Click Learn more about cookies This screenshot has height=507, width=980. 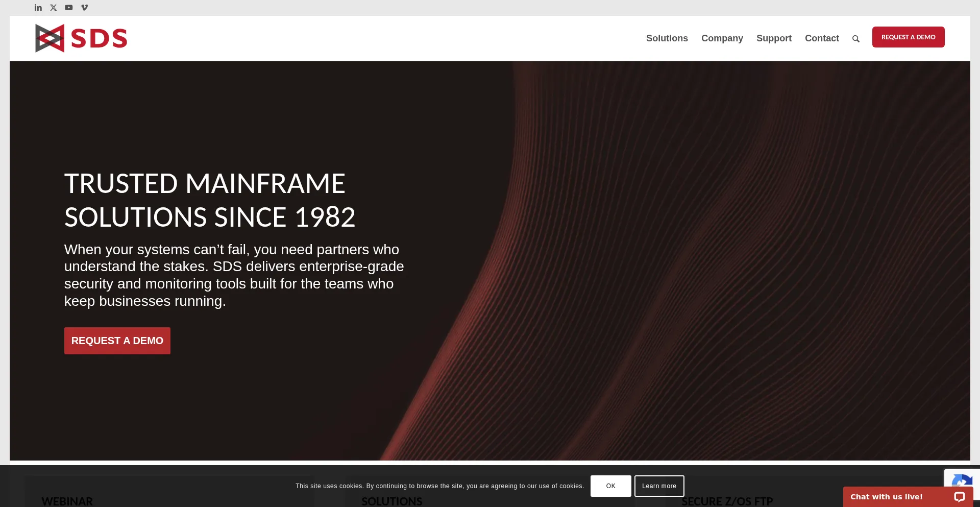pyautogui.click(x=659, y=486)
